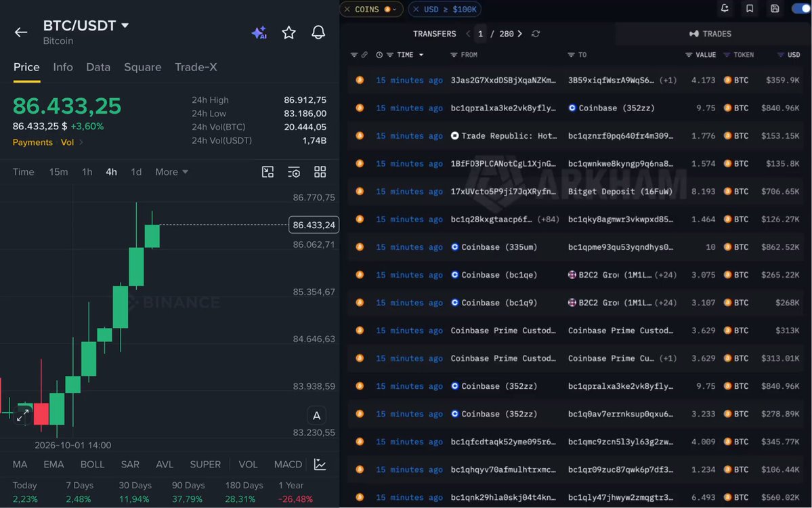Save the Arkham filter with the disk icon
Viewport: 812px width, 508px height.
(775, 8)
